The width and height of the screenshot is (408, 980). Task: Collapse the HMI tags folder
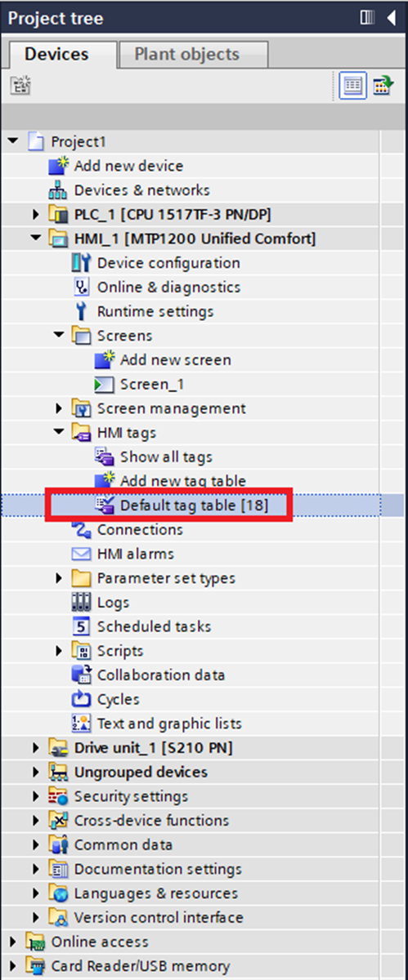[x=58, y=433]
